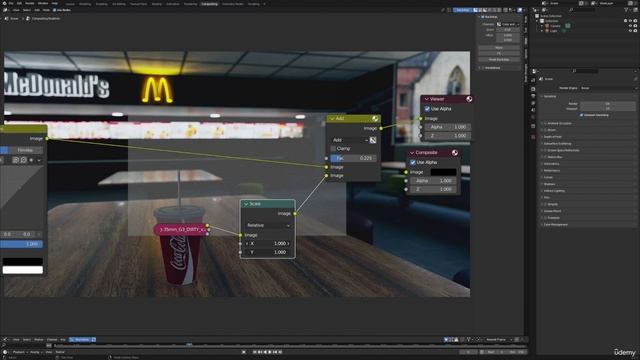This screenshot has width=640, height=360.
Task: Open the Output properties tab icon
Action: 533,96
